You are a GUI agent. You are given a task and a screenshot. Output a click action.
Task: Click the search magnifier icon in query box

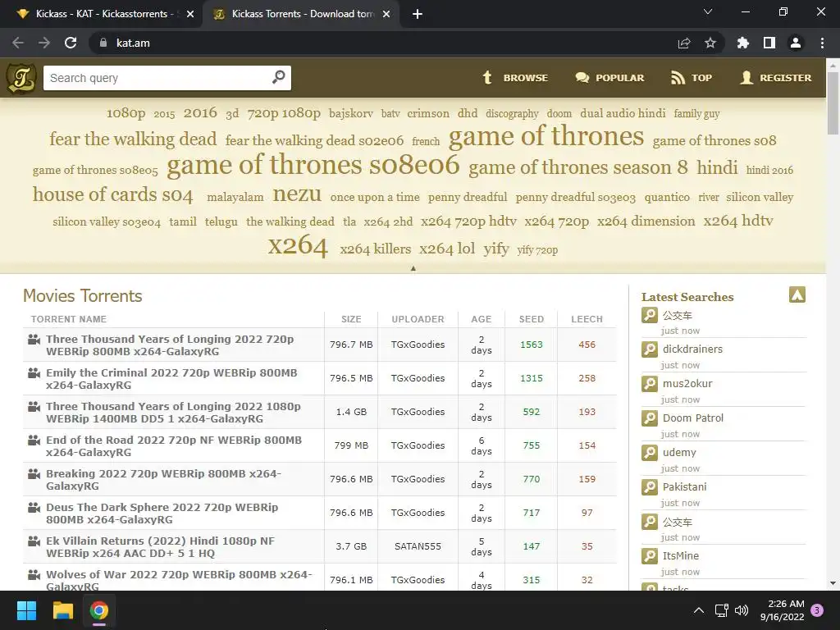(279, 77)
